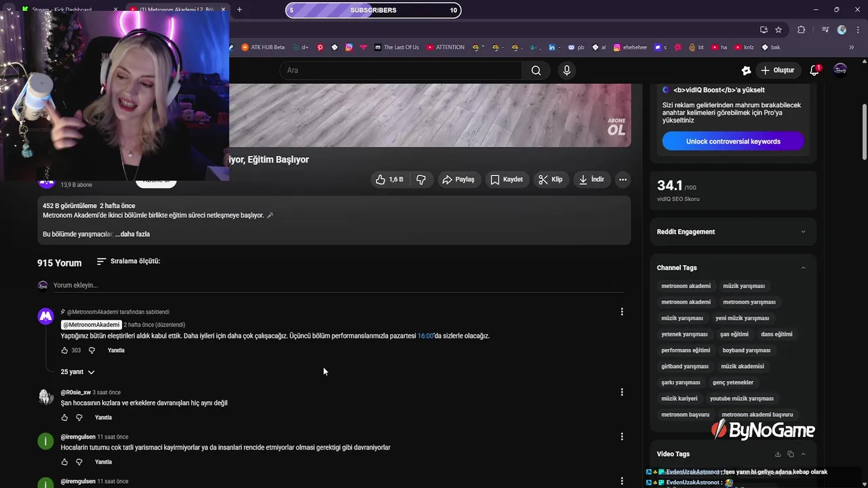Like the pinned MetronomAkademi comment

click(x=64, y=350)
